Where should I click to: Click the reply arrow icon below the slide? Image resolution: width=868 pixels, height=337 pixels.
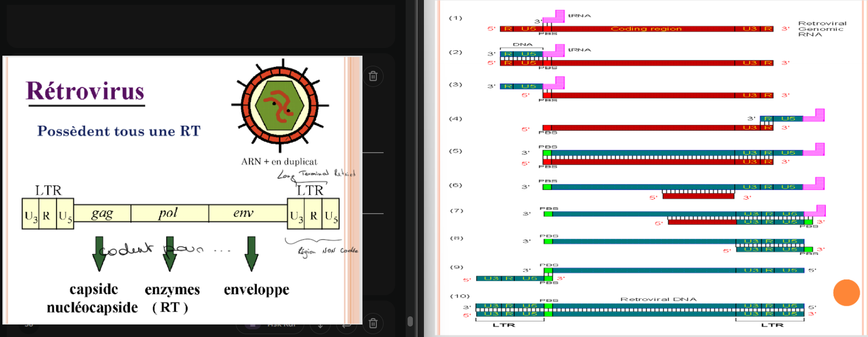346,325
